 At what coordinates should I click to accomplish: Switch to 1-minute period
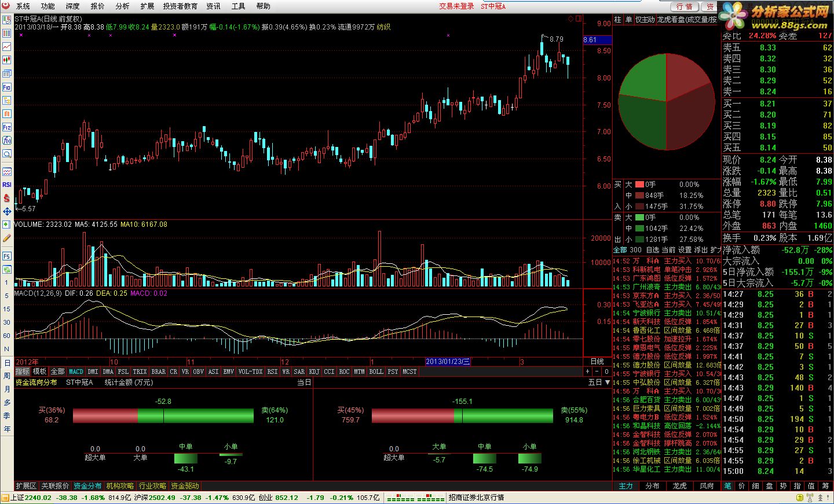[x=7, y=282]
